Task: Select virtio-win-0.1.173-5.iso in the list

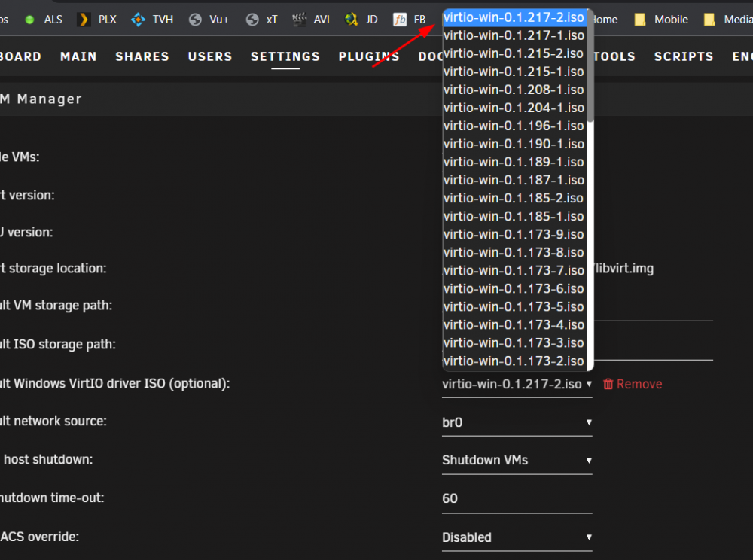Action: point(514,306)
